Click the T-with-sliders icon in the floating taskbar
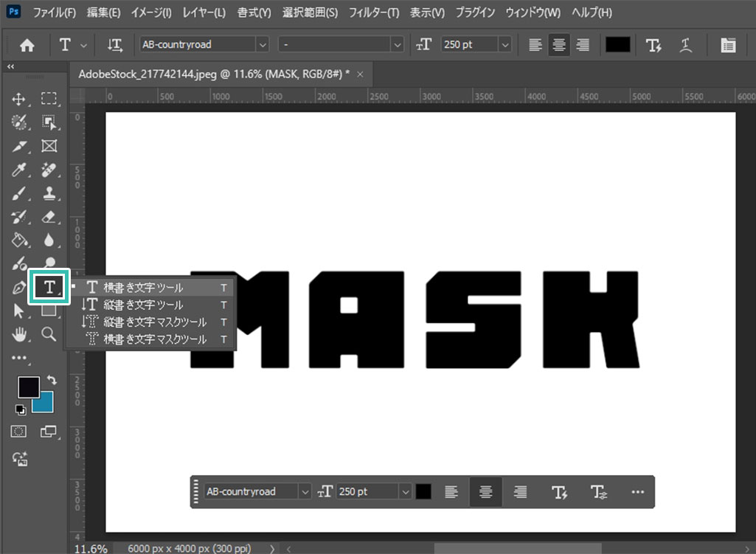The height and width of the screenshot is (554, 756). point(599,492)
